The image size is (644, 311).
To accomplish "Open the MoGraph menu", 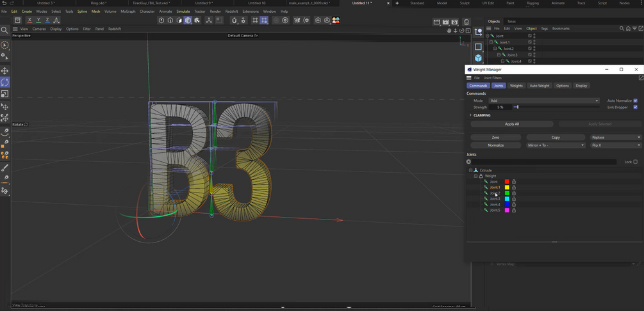I will 128,12.
